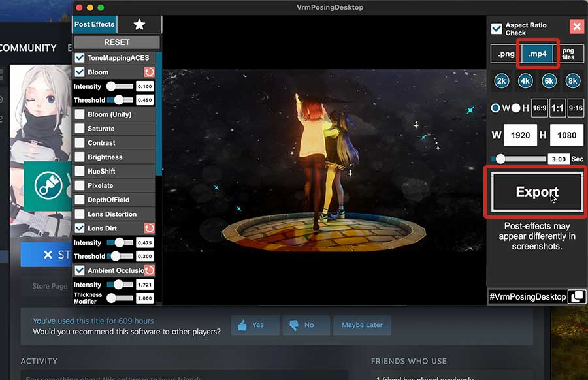Adjust the Lens Dirt Intensity slider
This screenshot has width=588, height=380.
pyautogui.click(x=120, y=243)
